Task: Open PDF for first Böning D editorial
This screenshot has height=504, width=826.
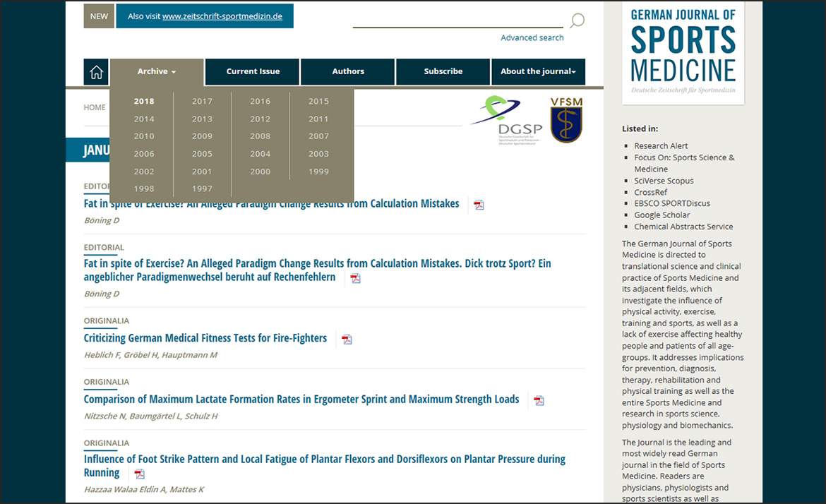Action: (479, 205)
